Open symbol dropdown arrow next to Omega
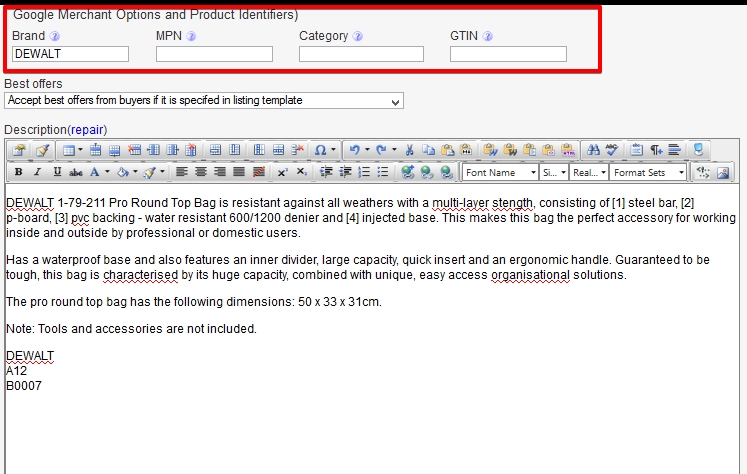 pos(333,151)
